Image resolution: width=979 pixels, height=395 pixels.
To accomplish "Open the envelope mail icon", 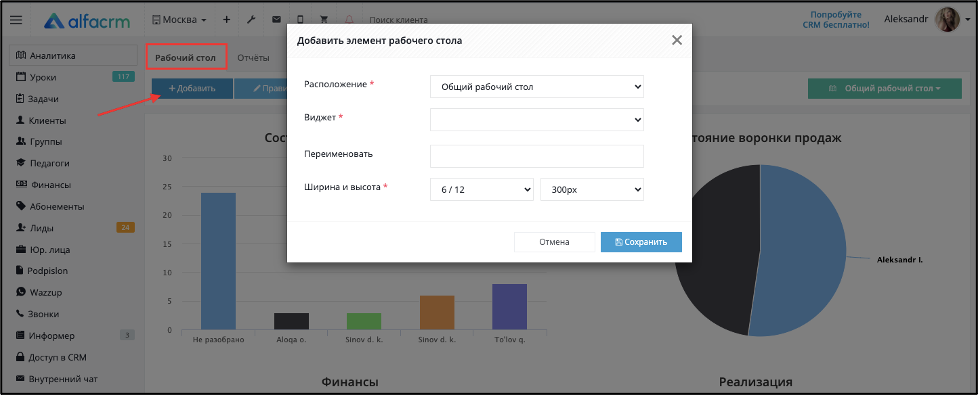I will click(x=276, y=19).
